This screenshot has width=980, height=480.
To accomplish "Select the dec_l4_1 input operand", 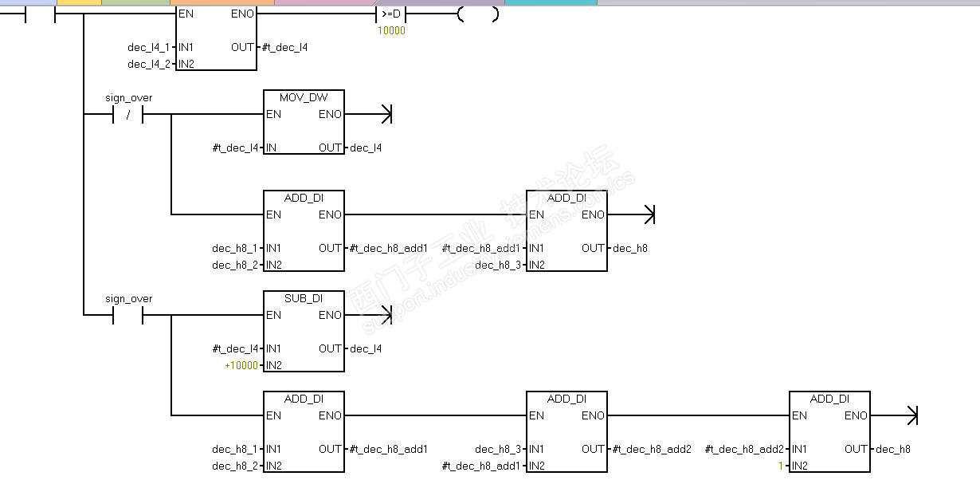I will 149,47.
